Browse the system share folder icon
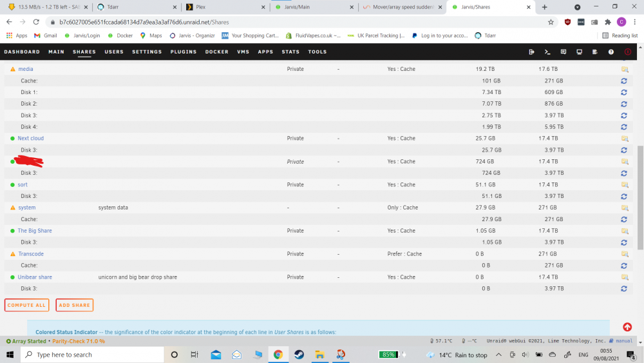Viewport: 644px width, 363px height. tap(625, 208)
